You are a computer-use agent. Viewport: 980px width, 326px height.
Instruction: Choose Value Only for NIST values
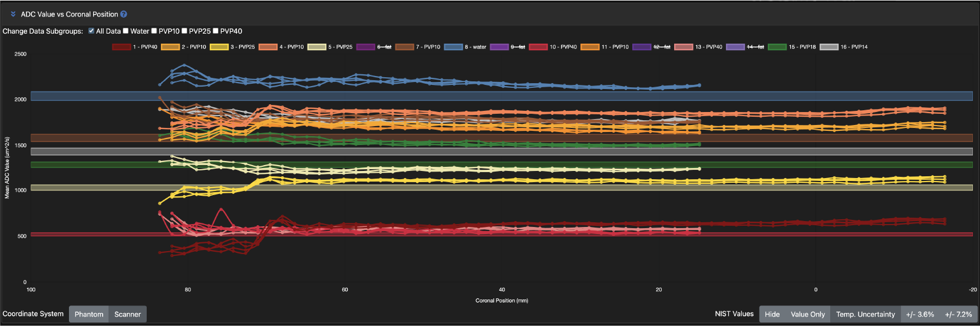click(x=807, y=314)
